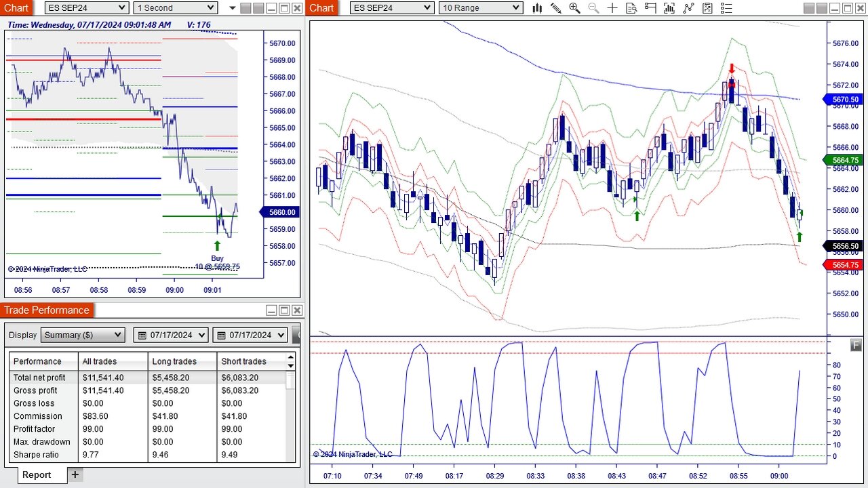This screenshot has height=488, width=868.
Task: Toggle the crosshair cursor icon
Action: tap(612, 8)
